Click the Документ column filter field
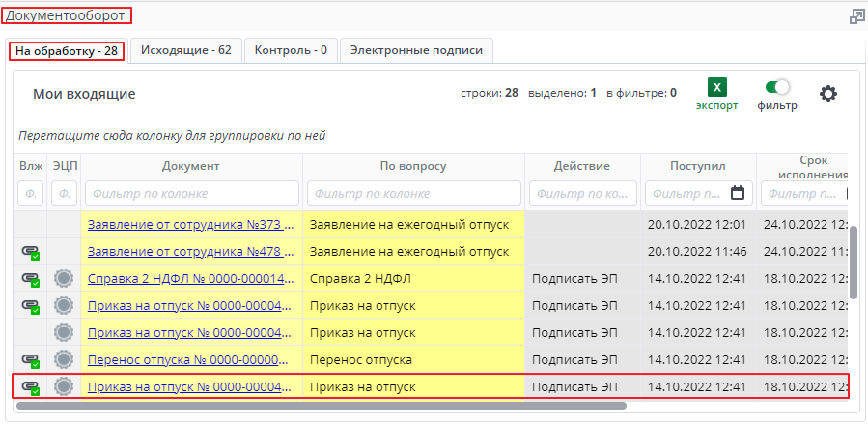The height and width of the screenshot is (426, 868). (x=192, y=193)
